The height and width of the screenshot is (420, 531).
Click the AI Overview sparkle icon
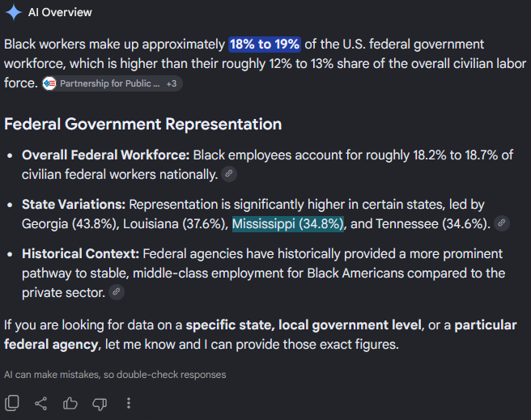pos(14,12)
